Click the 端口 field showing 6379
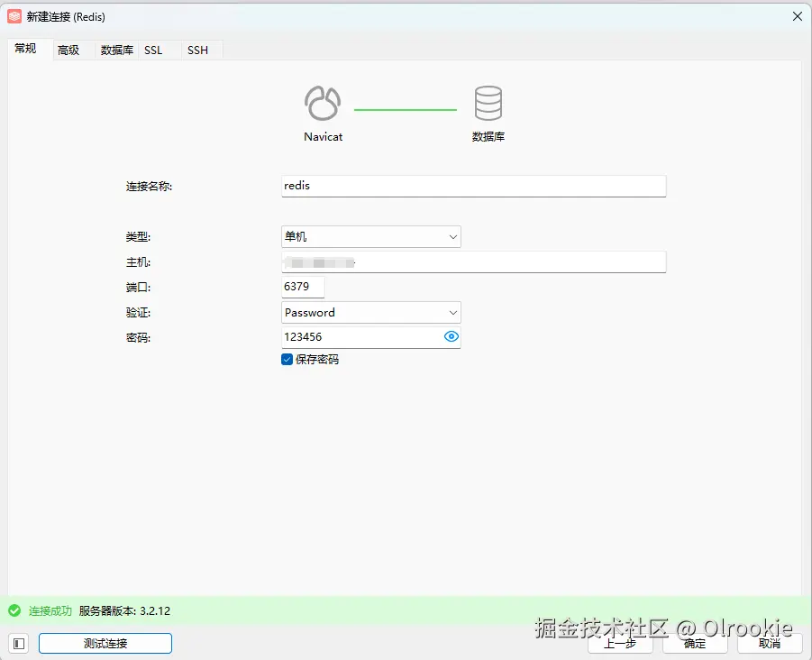The width and height of the screenshot is (812, 660). point(303,287)
